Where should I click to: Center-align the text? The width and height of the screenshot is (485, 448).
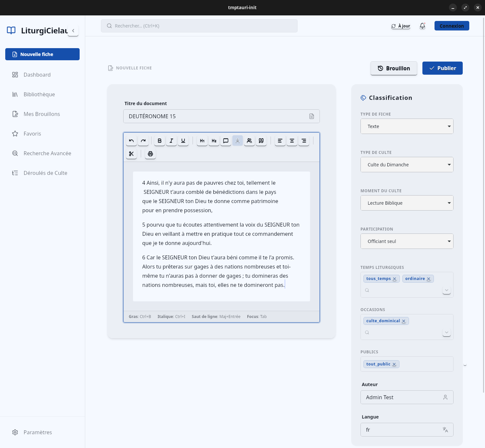tap(292, 141)
